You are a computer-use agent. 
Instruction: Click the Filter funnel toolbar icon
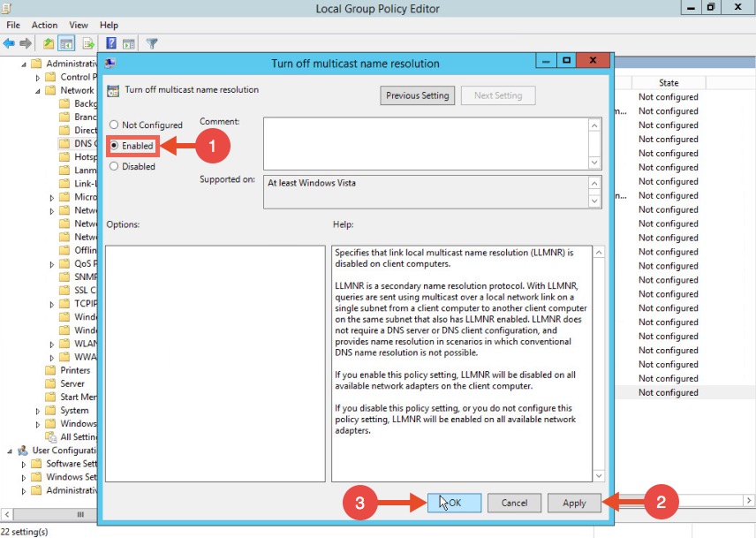click(152, 43)
